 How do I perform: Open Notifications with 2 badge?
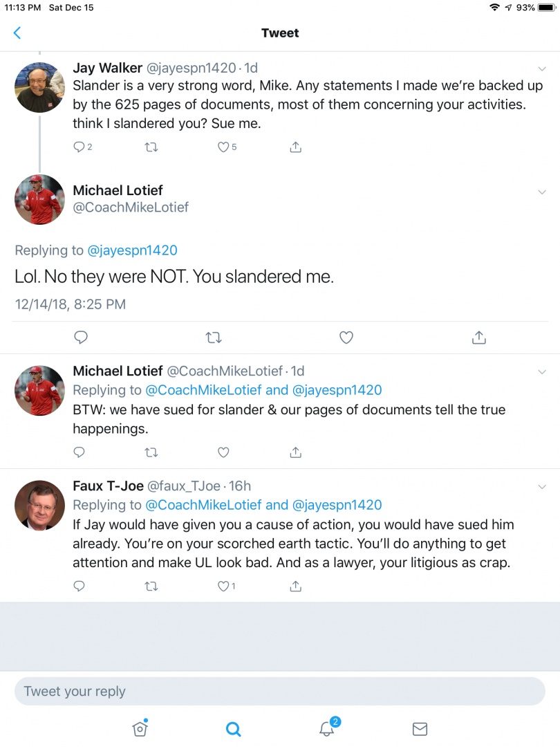(327, 728)
